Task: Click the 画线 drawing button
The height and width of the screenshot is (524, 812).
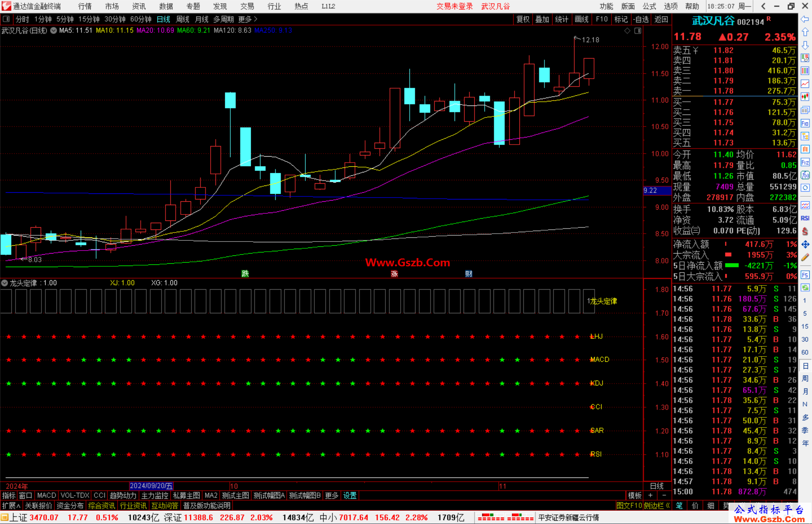Action: click(x=582, y=19)
